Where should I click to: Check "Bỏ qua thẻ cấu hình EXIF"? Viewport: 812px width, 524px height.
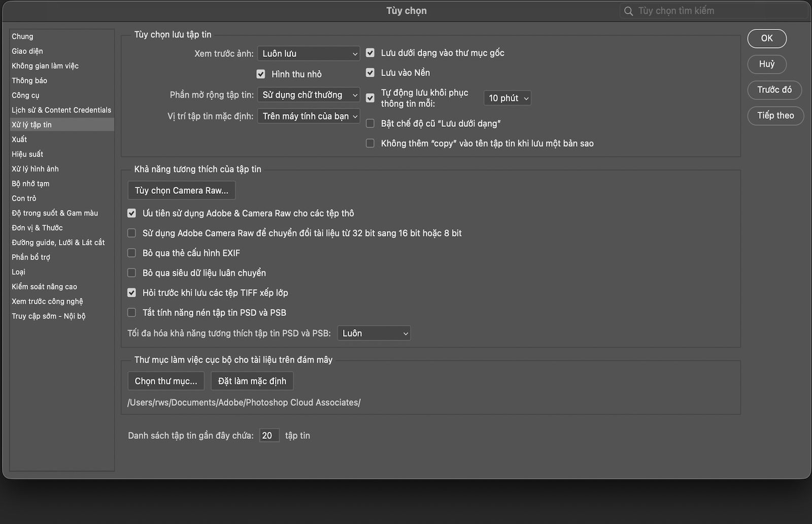point(132,253)
